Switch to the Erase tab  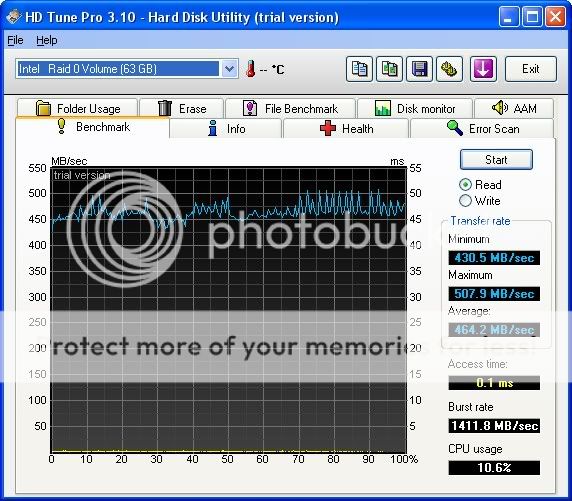pyautogui.click(x=182, y=108)
